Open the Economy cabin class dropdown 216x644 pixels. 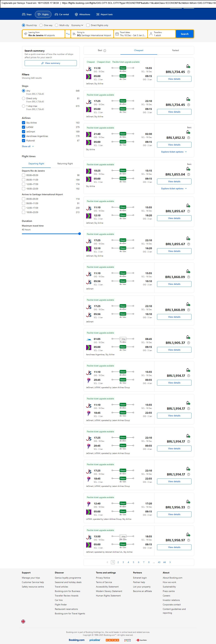pyautogui.click(x=77, y=25)
